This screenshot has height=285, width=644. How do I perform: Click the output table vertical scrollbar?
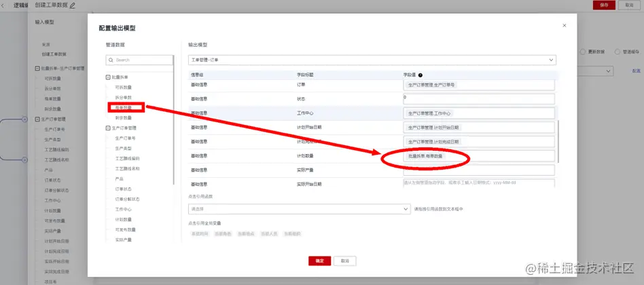pyautogui.click(x=557, y=141)
